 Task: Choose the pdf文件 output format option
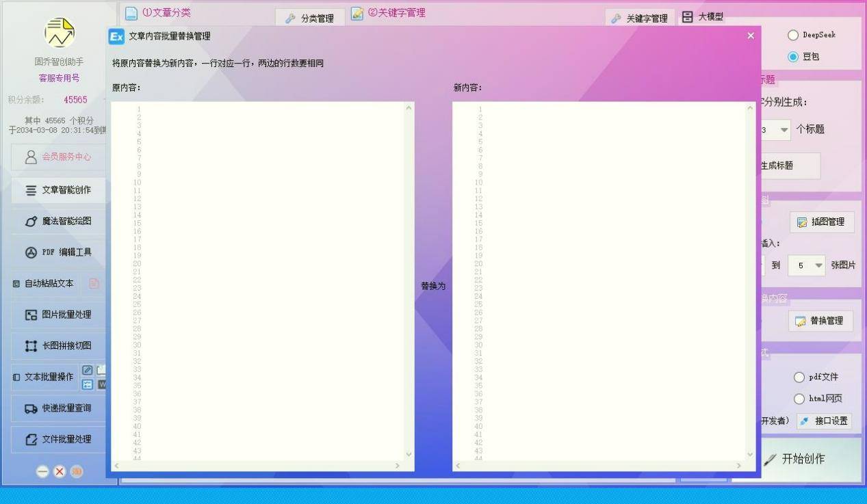point(799,377)
